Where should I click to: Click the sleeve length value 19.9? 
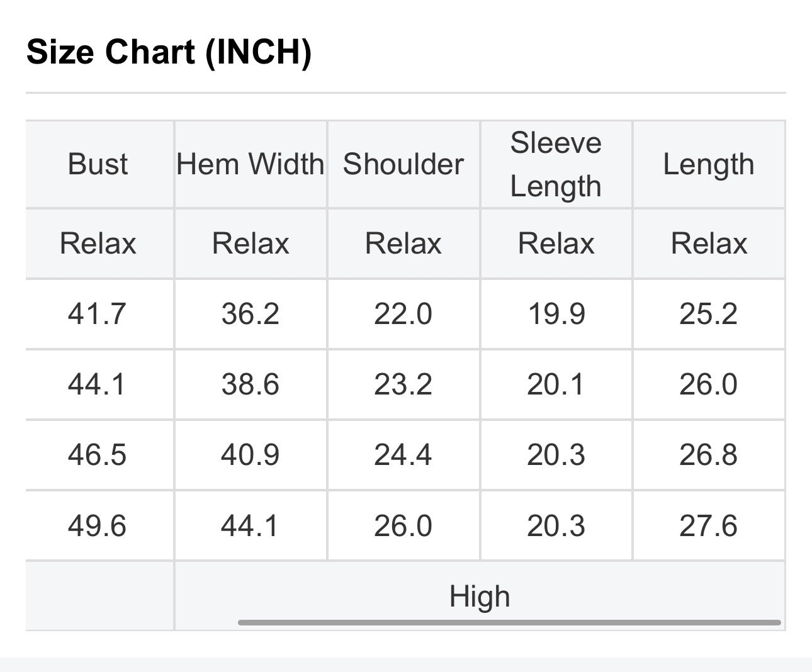556,314
